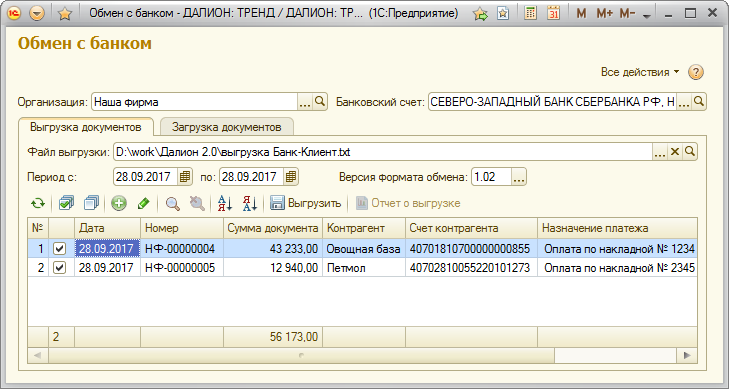729x389 pixels.
Task: Click into Период с date field
Action: coord(146,177)
